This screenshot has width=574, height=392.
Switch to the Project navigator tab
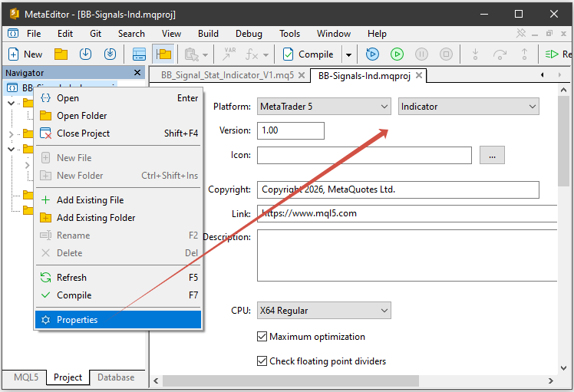(x=68, y=377)
